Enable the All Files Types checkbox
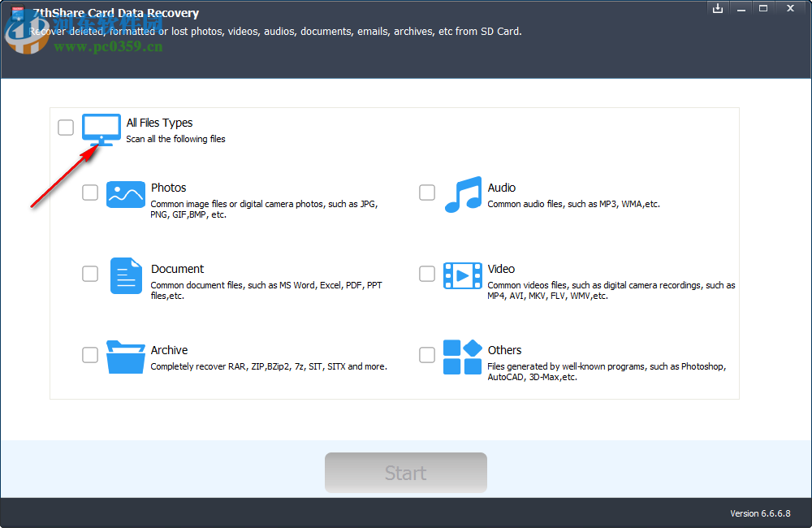 (x=65, y=128)
